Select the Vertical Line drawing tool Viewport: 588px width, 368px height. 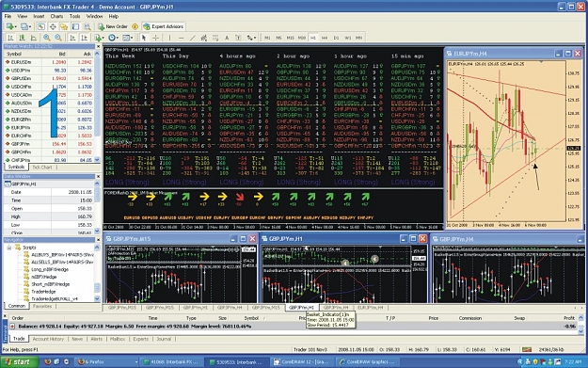coord(169,38)
